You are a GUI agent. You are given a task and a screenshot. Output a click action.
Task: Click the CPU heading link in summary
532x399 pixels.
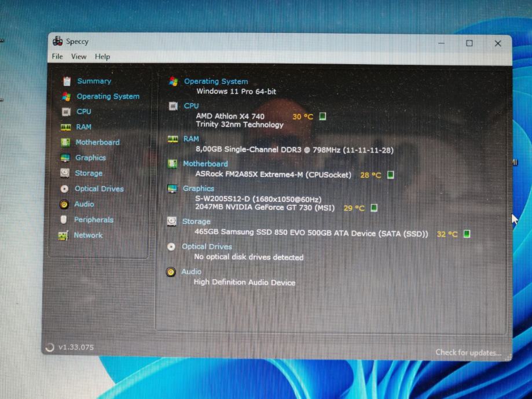click(192, 106)
